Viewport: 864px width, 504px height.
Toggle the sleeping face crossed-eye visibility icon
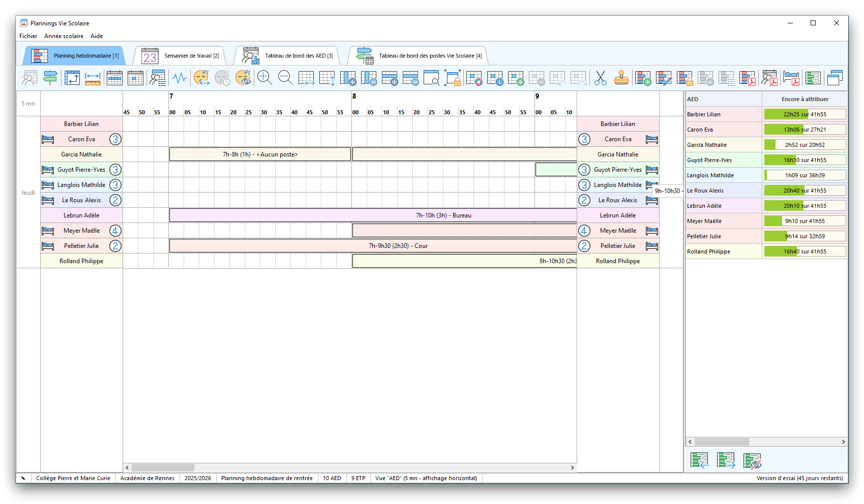click(243, 78)
